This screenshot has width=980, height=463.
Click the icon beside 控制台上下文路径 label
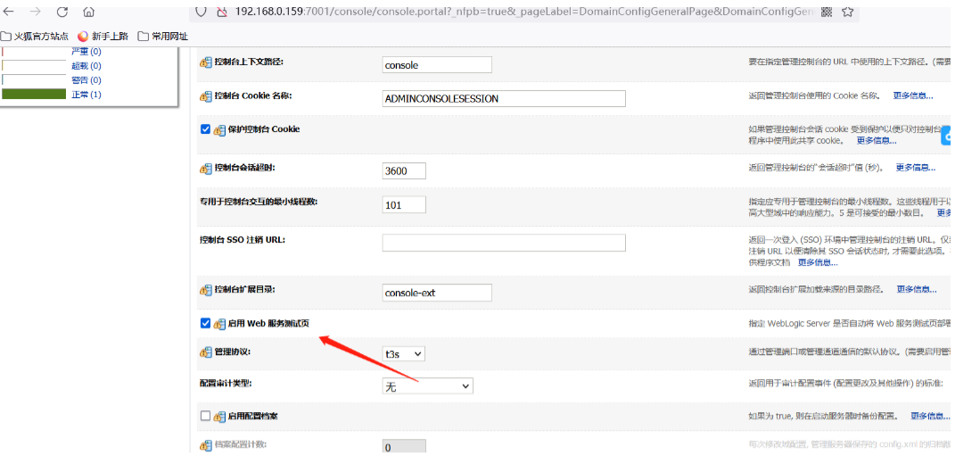tap(206, 62)
